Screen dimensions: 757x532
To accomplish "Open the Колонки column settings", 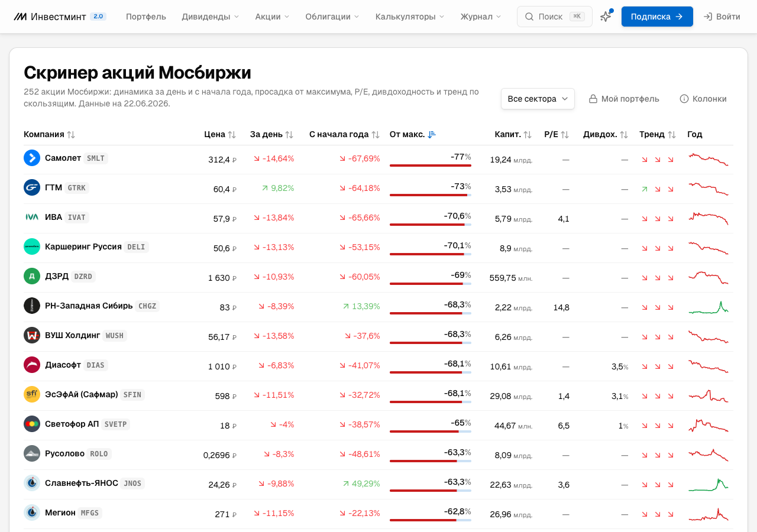I will point(703,99).
